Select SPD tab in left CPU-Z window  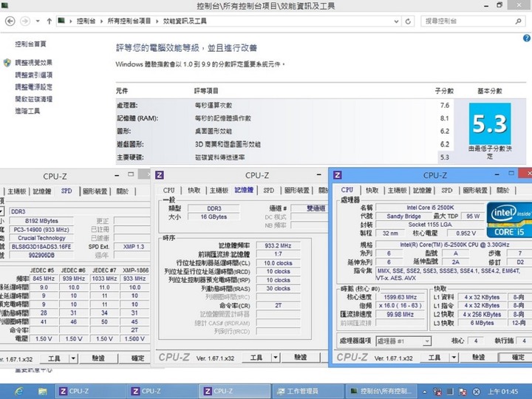tap(66, 191)
